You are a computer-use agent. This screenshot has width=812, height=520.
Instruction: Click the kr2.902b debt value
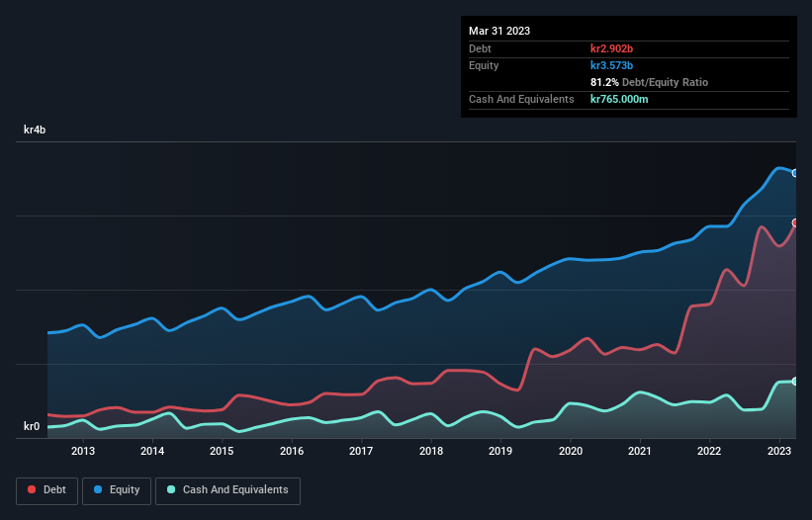pos(611,48)
